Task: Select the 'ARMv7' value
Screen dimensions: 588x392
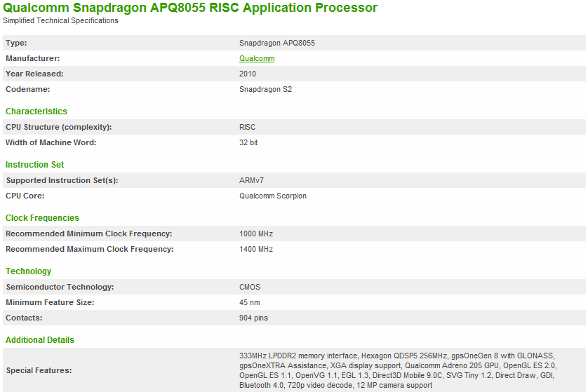Action: (x=251, y=180)
